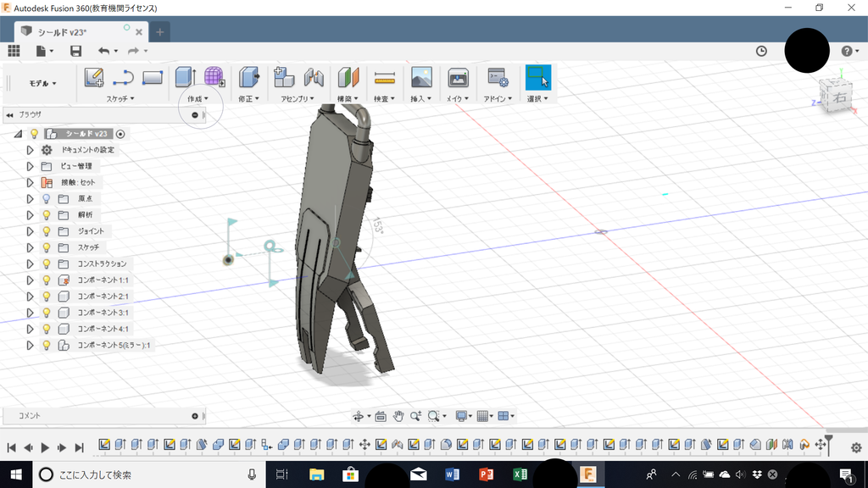The height and width of the screenshot is (488, 868).
Task: Select the Insert Decal image tool
Action: point(421,77)
